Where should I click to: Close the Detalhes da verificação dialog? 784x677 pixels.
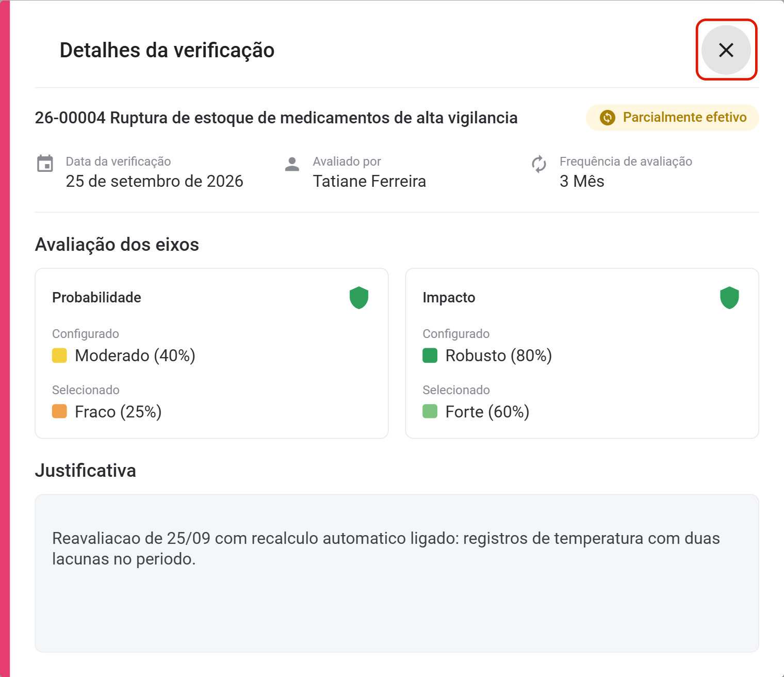726,50
